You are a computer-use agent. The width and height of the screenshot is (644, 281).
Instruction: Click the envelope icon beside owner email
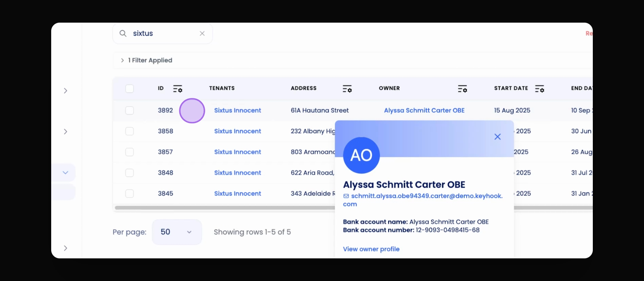[x=346, y=196]
